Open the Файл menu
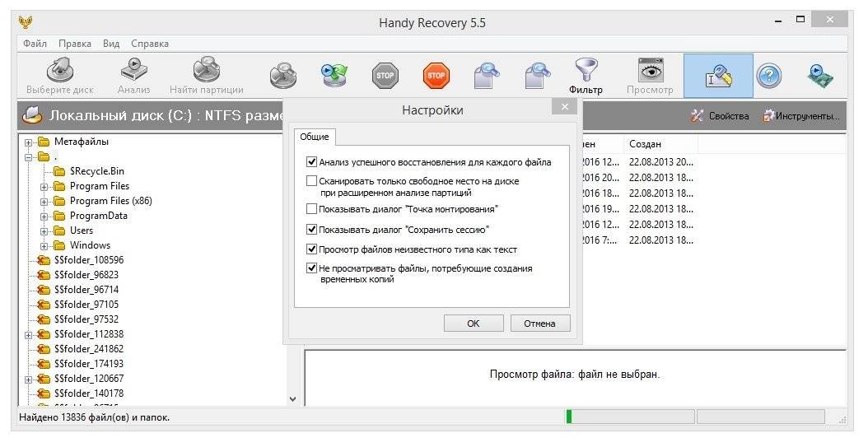The image size is (868, 447). pyautogui.click(x=35, y=43)
